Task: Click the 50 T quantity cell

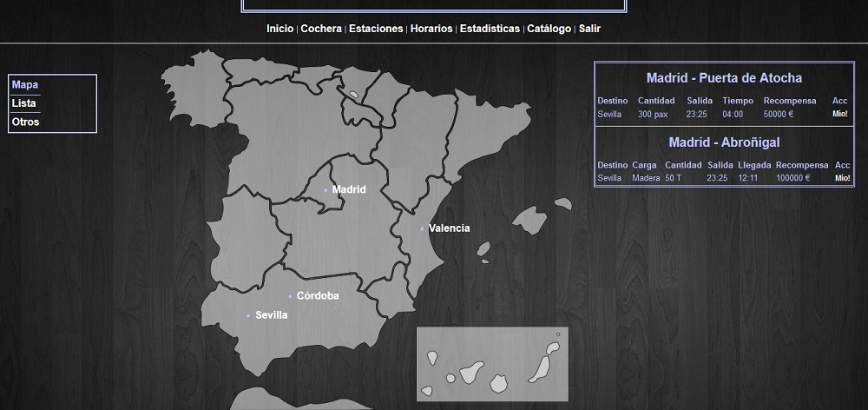Action: (x=674, y=178)
